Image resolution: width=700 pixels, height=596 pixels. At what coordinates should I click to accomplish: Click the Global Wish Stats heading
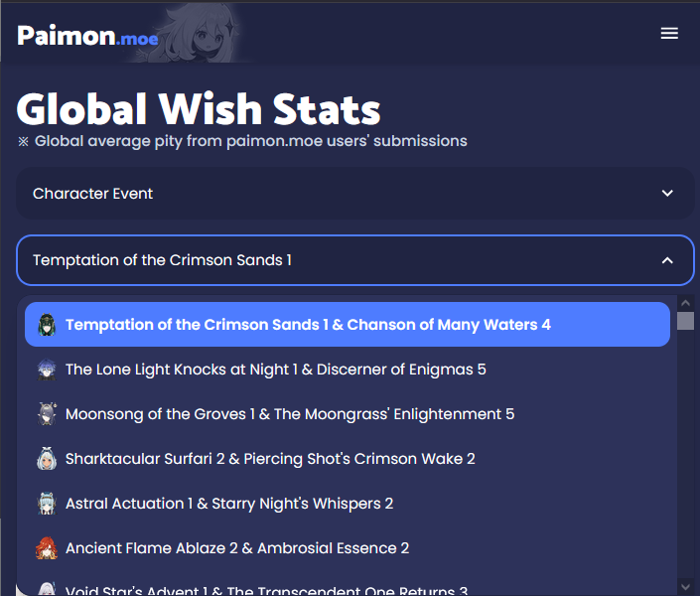199,109
